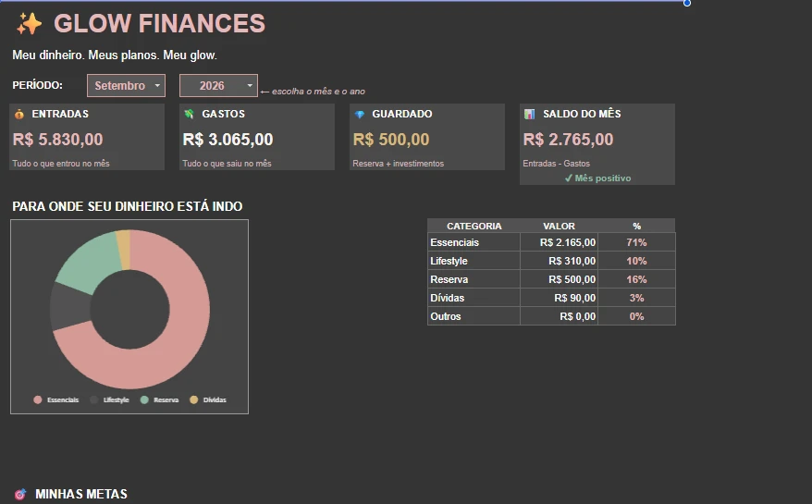Select the 71% percentage cell
The width and height of the screenshot is (812, 504).
click(636, 242)
